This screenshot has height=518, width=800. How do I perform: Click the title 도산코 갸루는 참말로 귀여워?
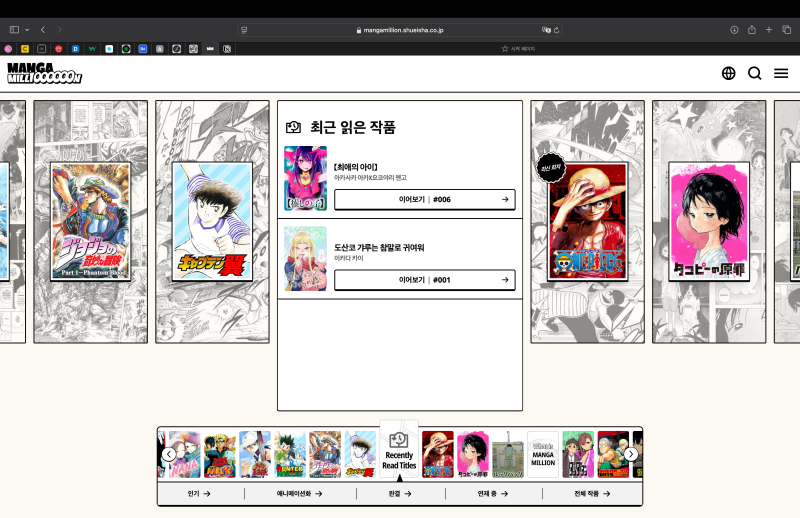click(379, 248)
